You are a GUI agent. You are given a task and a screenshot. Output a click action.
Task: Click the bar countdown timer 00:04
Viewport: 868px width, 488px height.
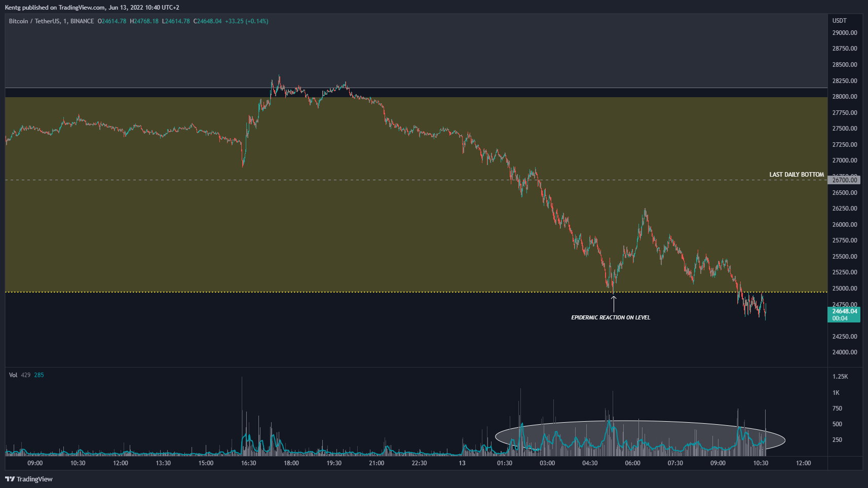(x=840, y=318)
